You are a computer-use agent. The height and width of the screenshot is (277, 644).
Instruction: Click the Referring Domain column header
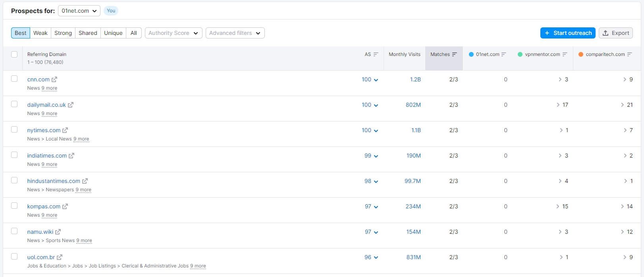click(x=47, y=54)
